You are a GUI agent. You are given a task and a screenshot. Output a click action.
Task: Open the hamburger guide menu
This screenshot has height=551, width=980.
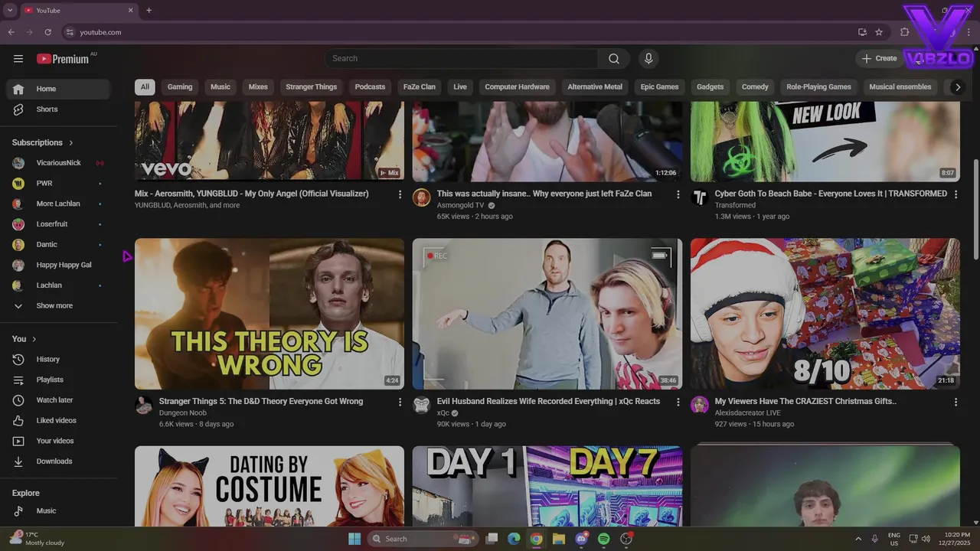coord(18,59)
